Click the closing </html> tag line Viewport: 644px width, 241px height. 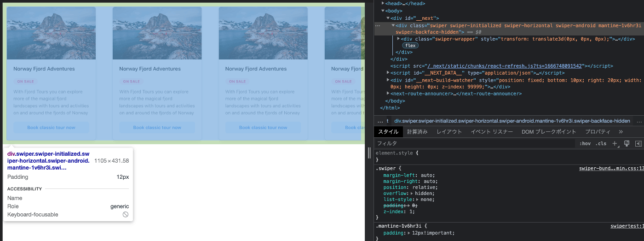pos(390,108)
